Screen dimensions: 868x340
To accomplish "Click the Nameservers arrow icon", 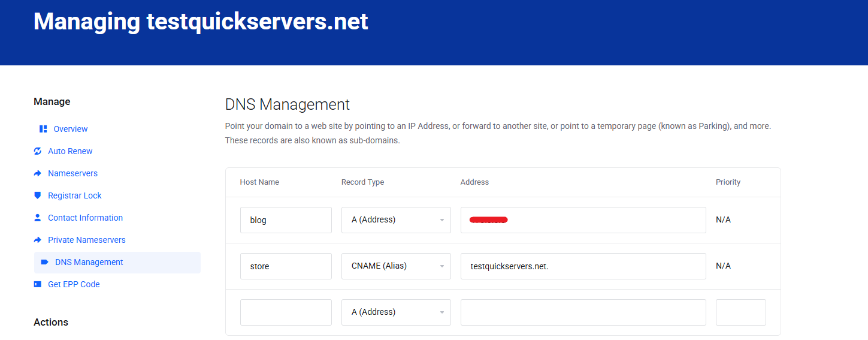I will [38, 173].
